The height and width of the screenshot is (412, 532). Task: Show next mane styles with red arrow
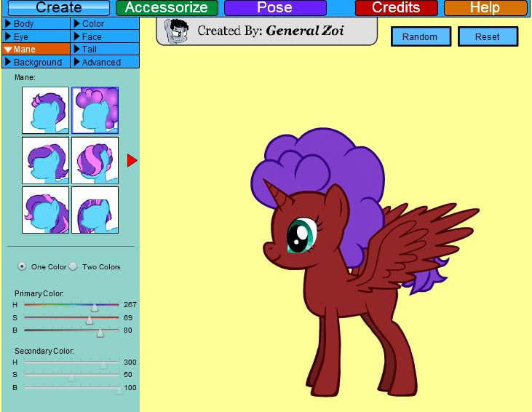[132, 160]
